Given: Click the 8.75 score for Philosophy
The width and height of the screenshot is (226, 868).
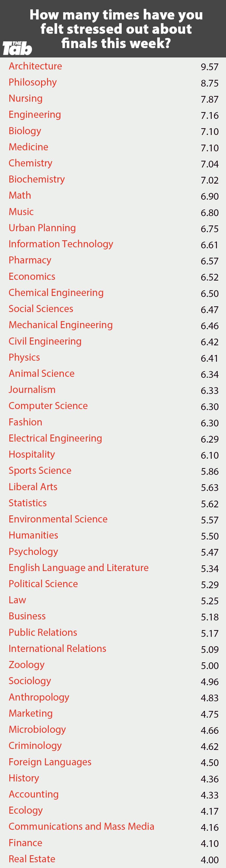Looking at the screenshot, I should click(x=210, y=83).
